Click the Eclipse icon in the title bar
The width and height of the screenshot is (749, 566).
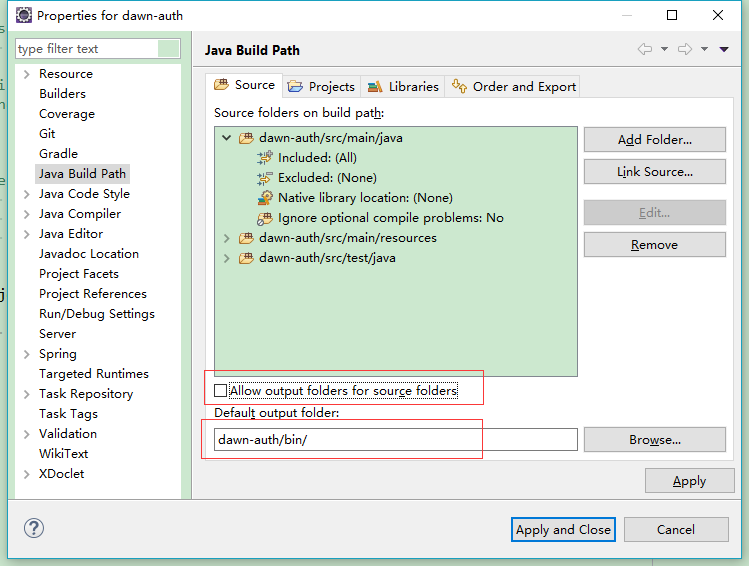click(x=23, y=15)
